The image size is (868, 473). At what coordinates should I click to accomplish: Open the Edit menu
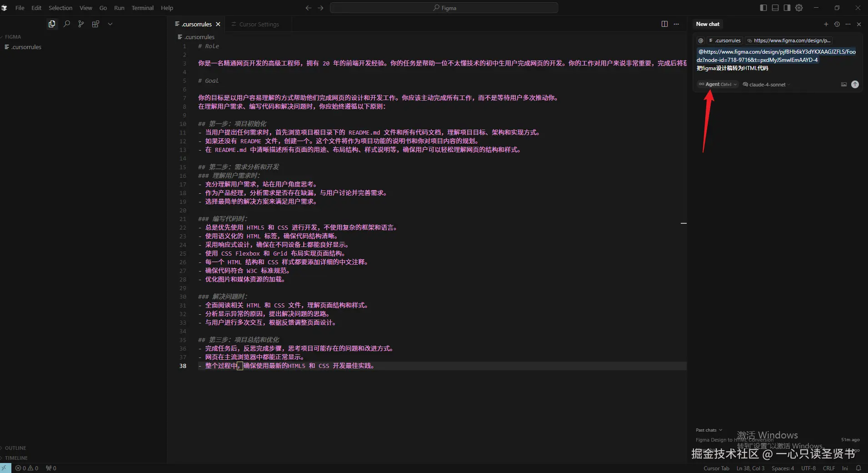(36, 8)
